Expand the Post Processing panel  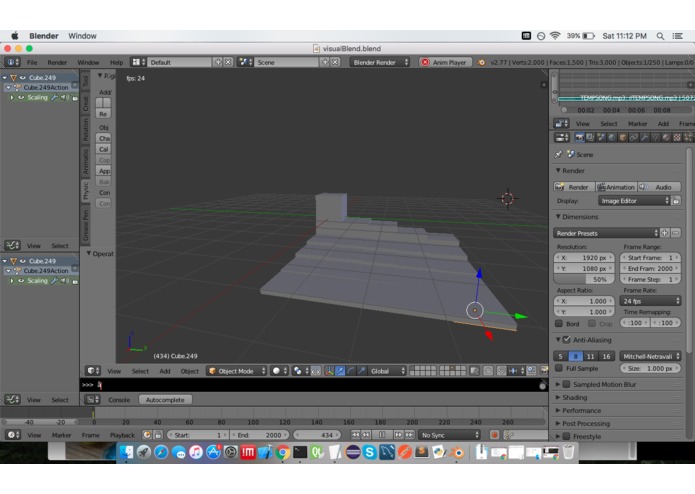[x=586, y=424]
